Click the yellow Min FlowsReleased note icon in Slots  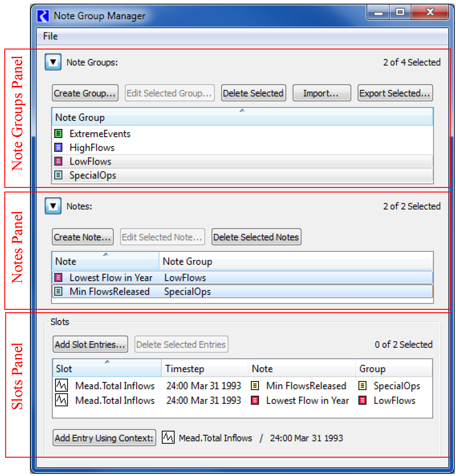click(255, 386)
